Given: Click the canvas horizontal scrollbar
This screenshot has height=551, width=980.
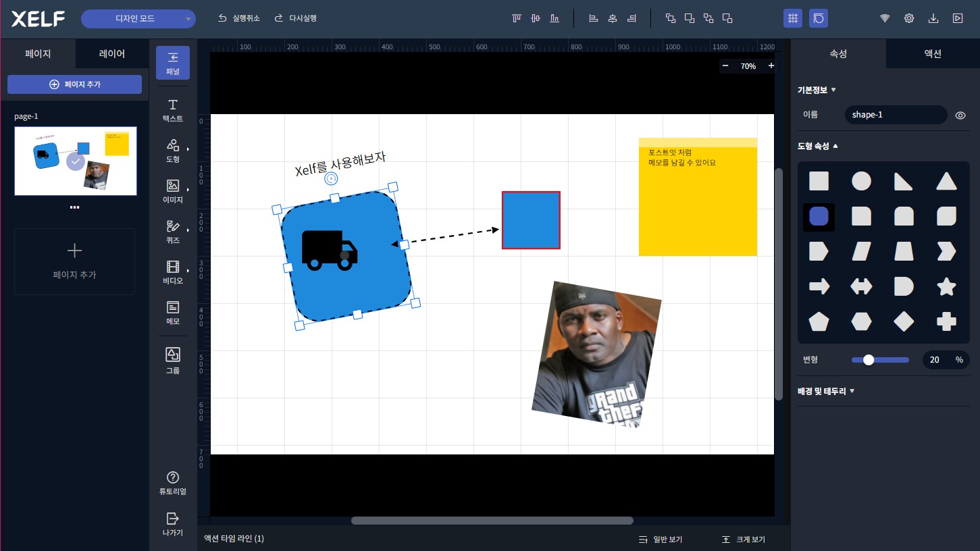Looking at the screenshot, I should [x=492, y=521].
